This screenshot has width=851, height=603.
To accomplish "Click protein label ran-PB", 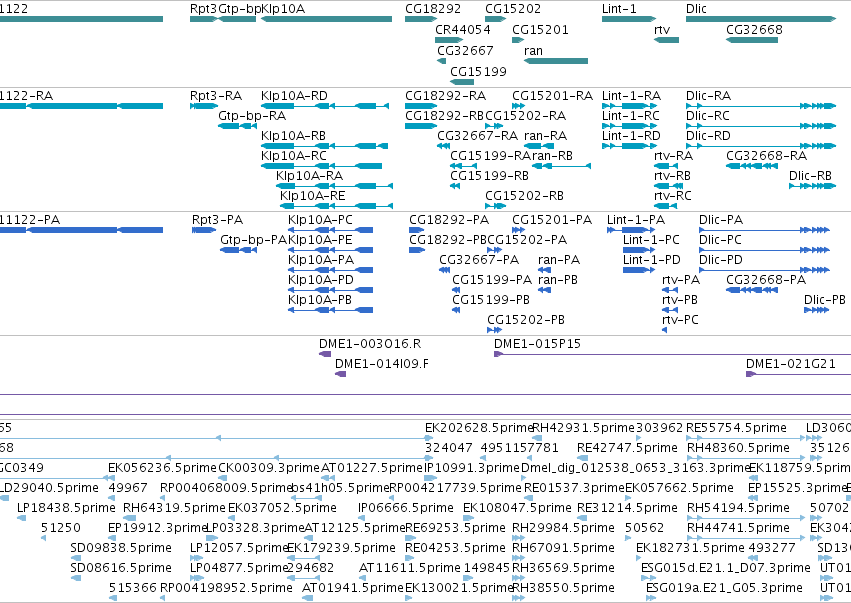I will point(558,280).
